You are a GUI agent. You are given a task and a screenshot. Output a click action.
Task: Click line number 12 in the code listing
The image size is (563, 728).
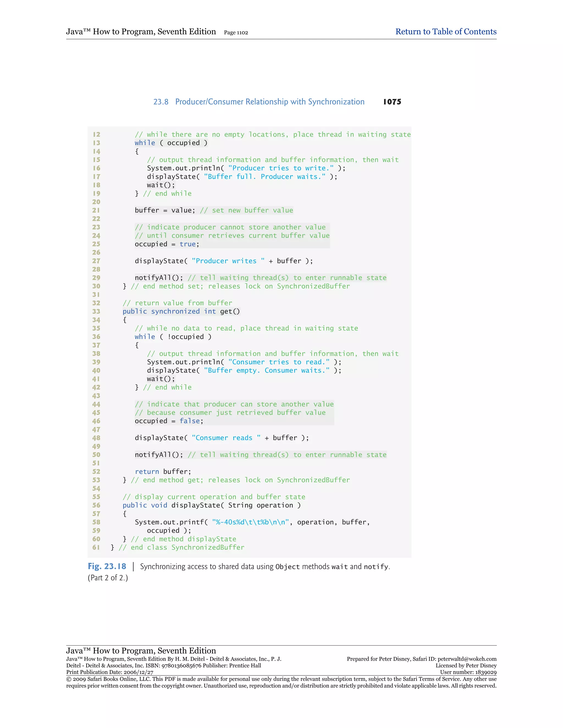96,134
